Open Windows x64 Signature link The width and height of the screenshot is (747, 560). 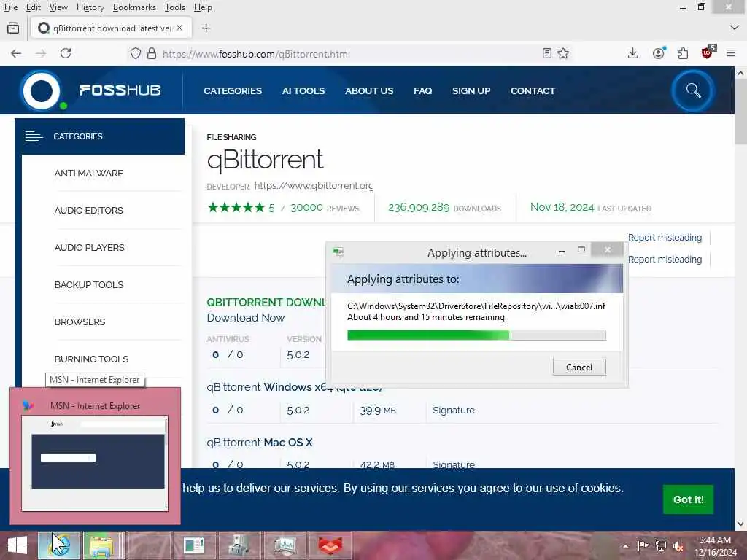[x=454, y=410]
